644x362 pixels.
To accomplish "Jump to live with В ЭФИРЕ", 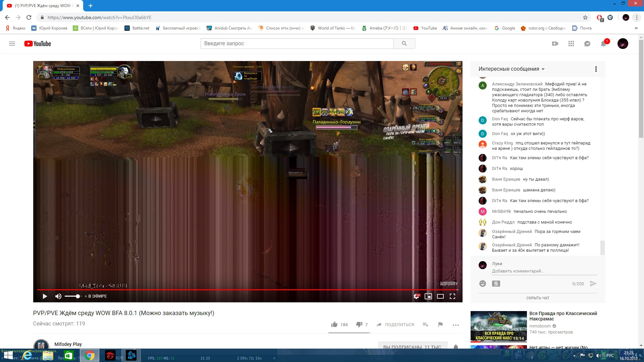I will tap(96, 296).
